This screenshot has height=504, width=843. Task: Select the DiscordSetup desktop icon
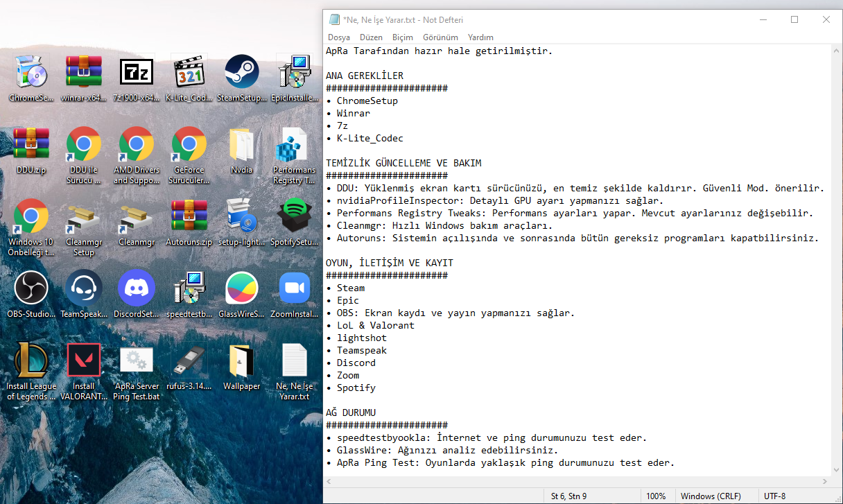click(x=136, y=289)
